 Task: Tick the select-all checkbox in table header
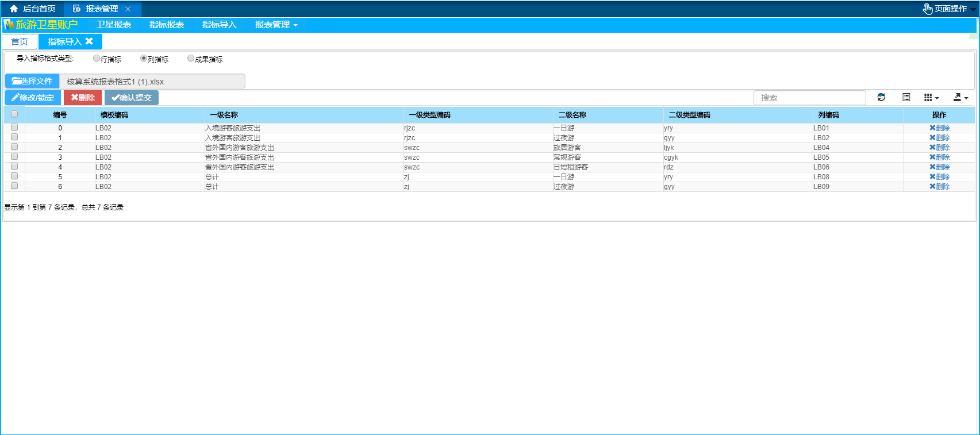pyautogui.click(x=14, y=114)
